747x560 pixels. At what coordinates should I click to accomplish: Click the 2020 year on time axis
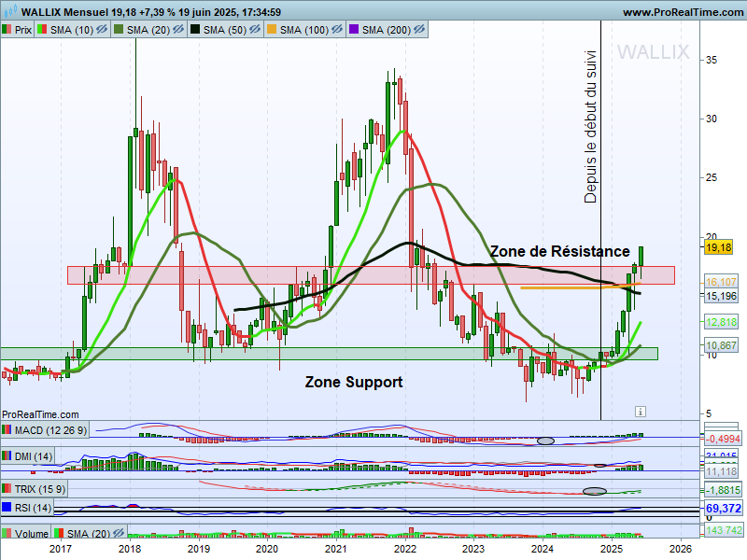coord(267,549)
